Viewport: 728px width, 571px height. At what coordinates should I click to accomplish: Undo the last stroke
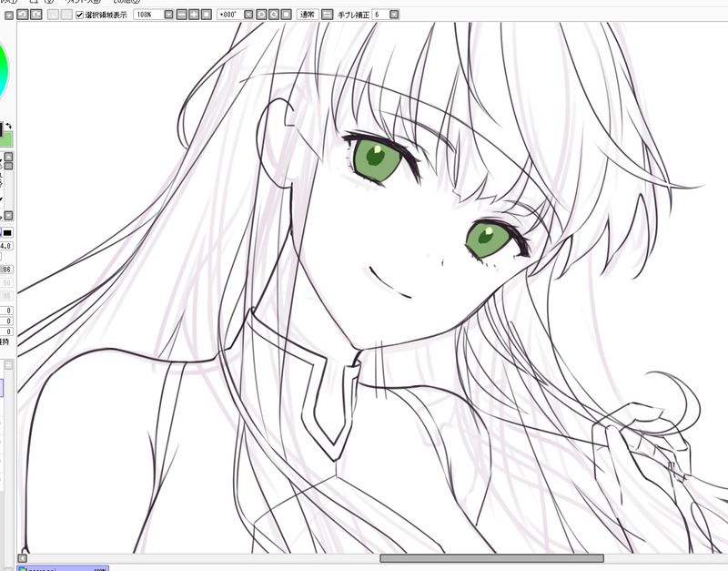point(22,15)
